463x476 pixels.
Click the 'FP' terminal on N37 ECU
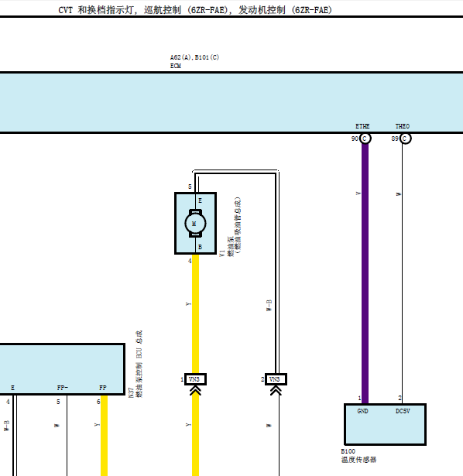pos(103,388)
